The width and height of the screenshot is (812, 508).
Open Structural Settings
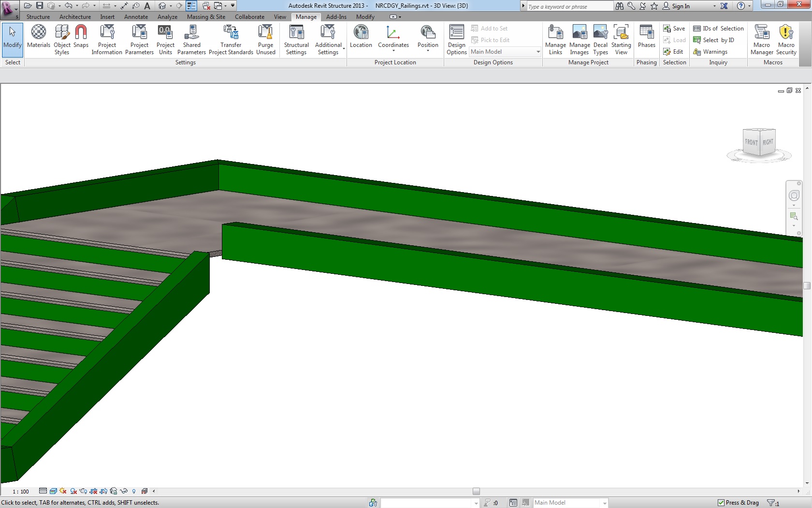coord(296,39)
